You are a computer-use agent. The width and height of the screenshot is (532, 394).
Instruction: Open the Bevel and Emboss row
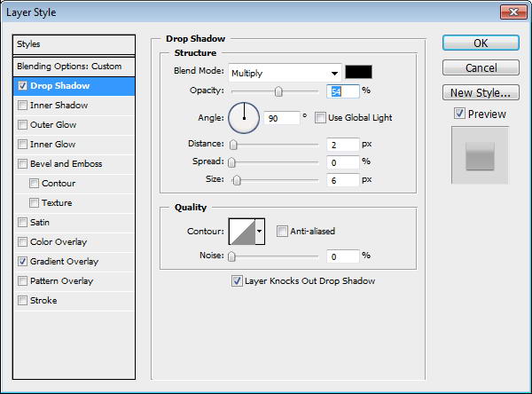74,163
